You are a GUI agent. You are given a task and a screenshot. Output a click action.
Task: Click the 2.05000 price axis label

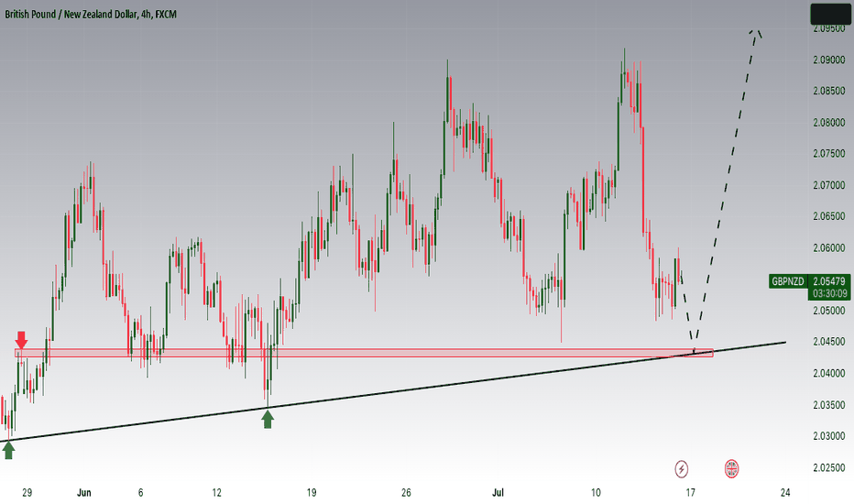[x=829, y=311]
